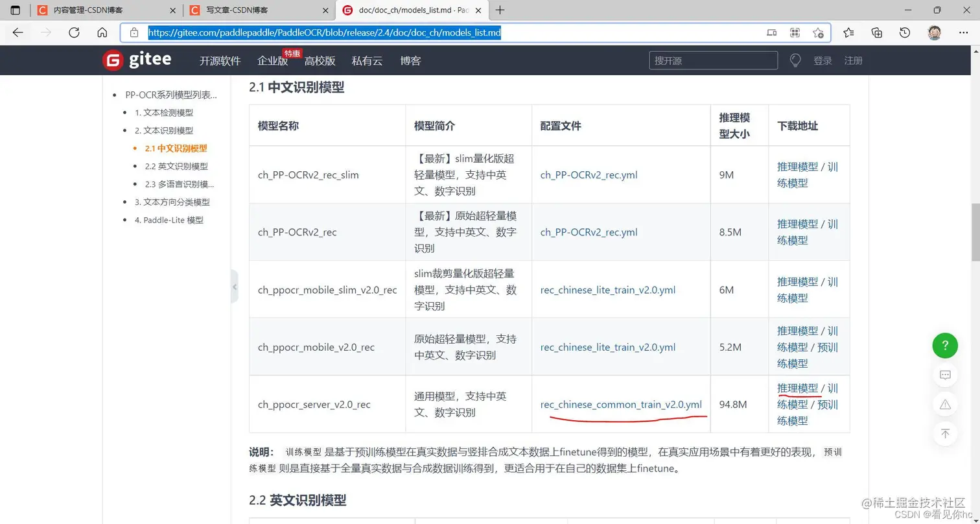Download 推理模型 for ch_ppocr_mobile_slim_v2.0_rec
The height and width of the screenshot is (524, 980).
point(797,281)
